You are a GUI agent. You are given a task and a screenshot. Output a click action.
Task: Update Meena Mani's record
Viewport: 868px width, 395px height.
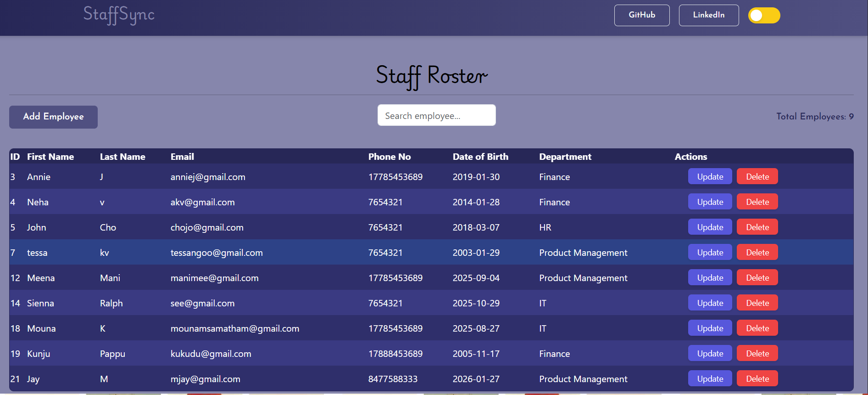[710, 278]
